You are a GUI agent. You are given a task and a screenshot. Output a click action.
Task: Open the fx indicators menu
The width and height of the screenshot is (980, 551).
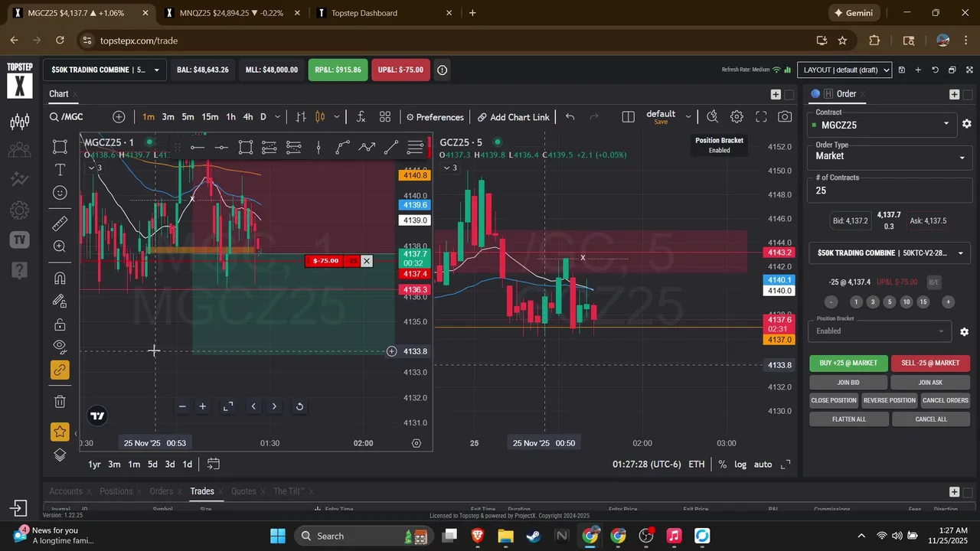click(361, 117)
